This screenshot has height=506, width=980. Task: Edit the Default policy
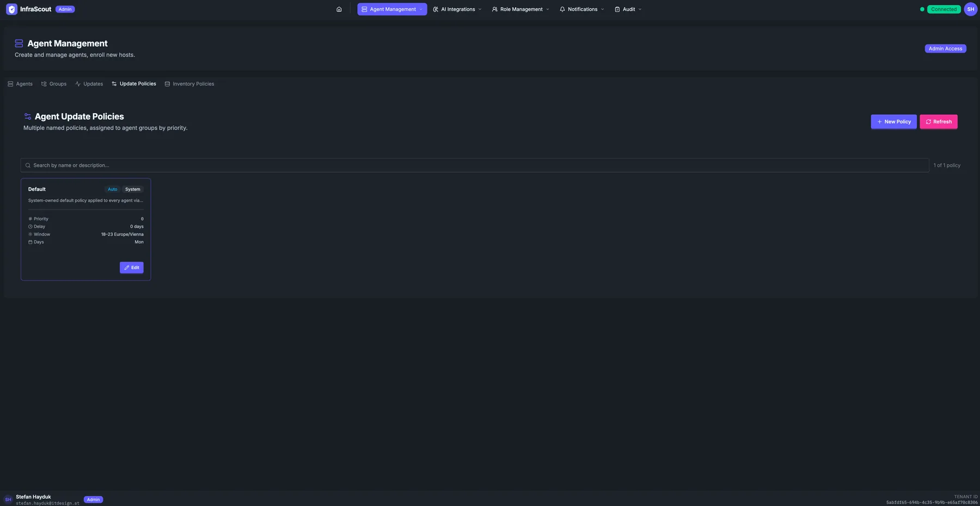[132, 268]
